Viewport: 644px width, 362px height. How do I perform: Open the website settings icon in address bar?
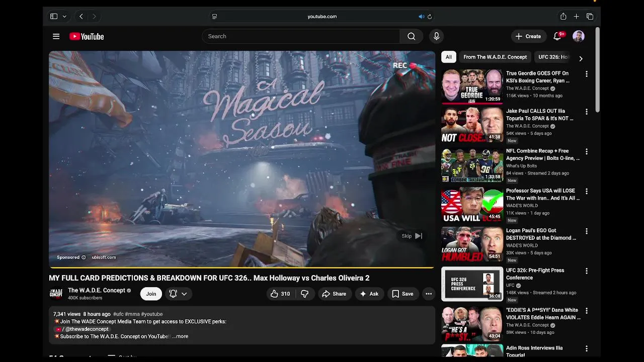[214, 17]
